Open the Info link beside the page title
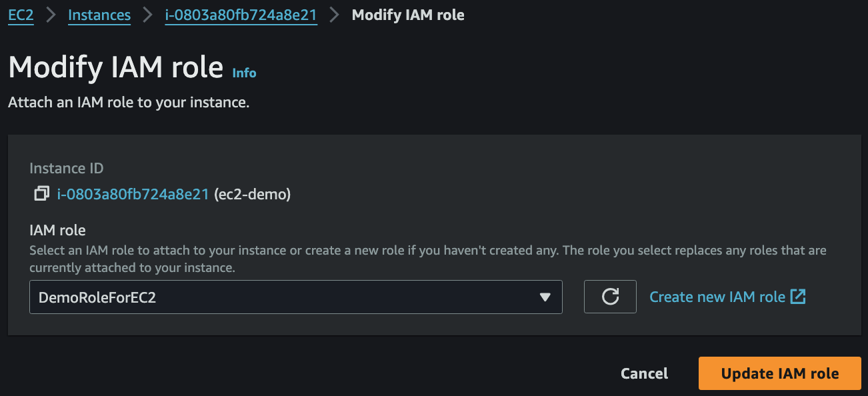The height and width of the screenshot is (396, 868). click(x=244, y=73)
